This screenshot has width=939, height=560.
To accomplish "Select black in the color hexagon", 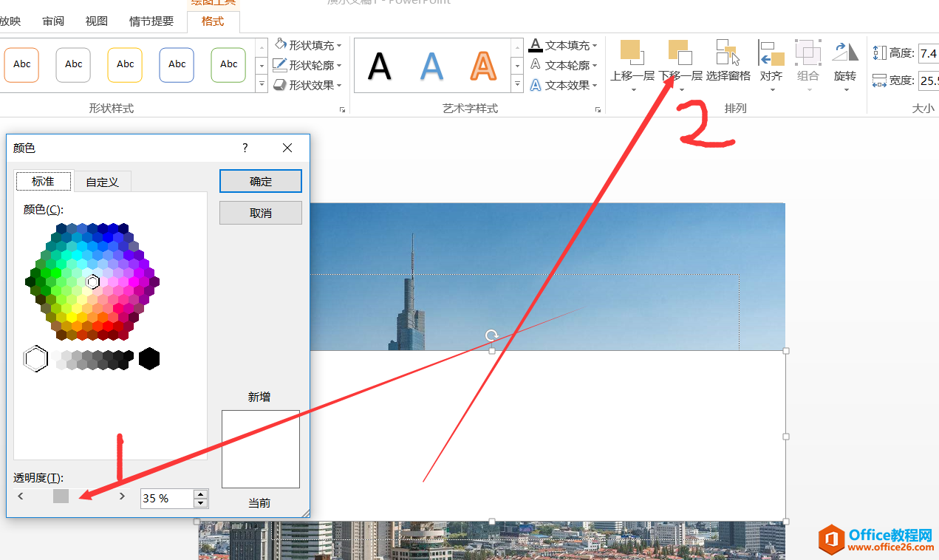I will click(x=148, y=358).
